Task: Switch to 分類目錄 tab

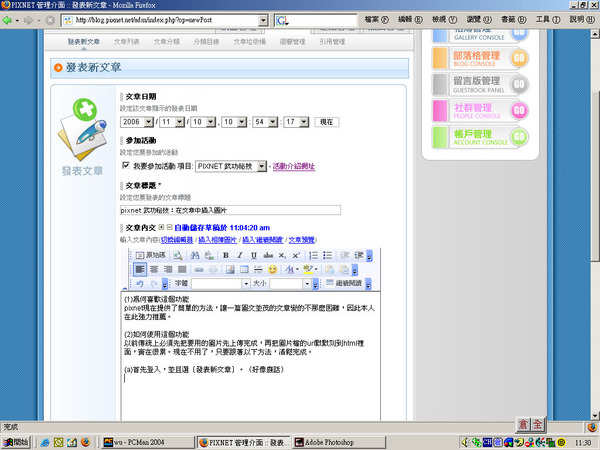Action: (206, 42)
